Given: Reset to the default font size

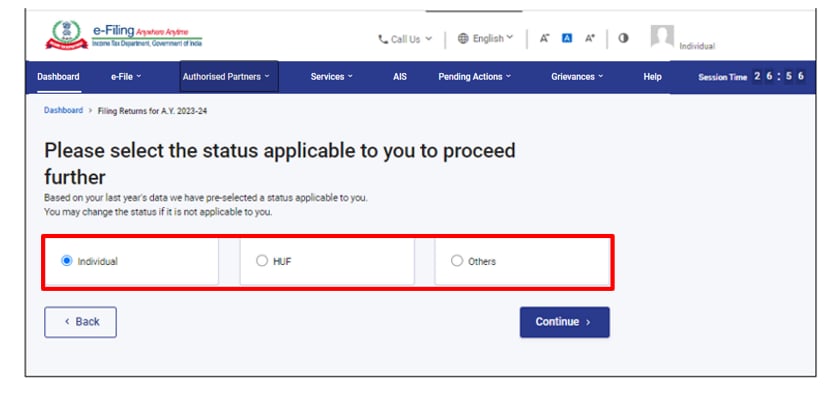Looking at the screenshot, I should point(567,39).
